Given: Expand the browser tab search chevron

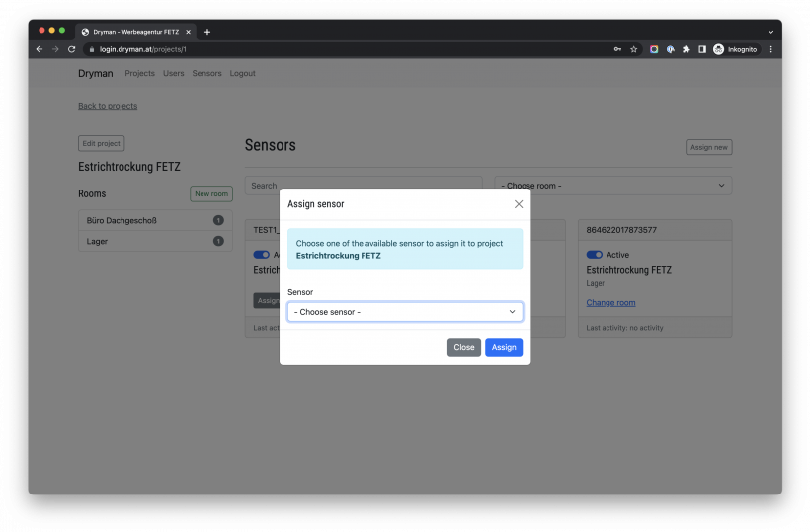Looking at the screenshot, I should tap(770, 32).
